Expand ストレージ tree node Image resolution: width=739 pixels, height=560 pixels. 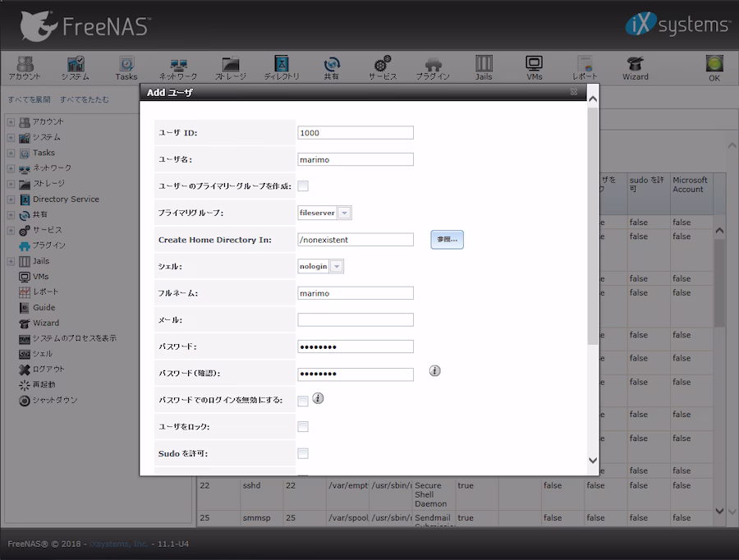point(11,184)
